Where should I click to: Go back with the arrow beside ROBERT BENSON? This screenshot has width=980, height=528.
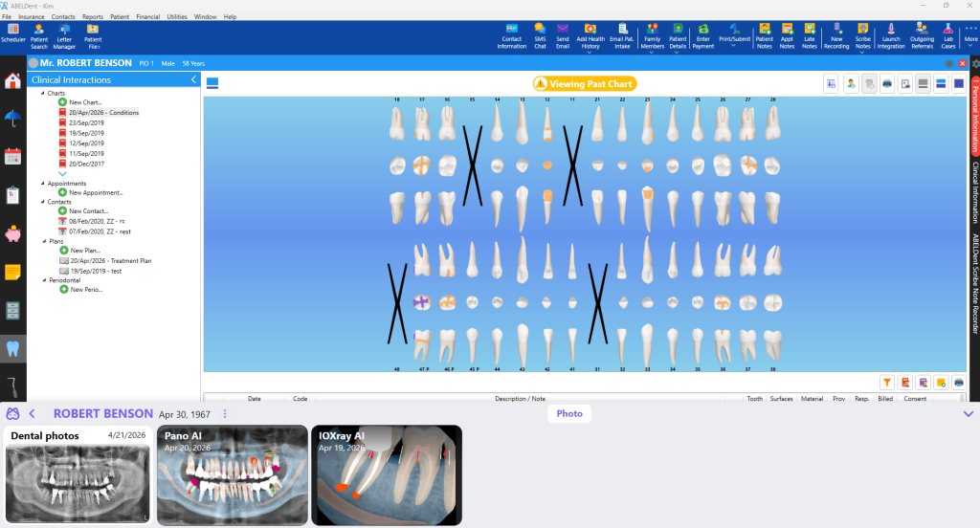click(32, 413)
